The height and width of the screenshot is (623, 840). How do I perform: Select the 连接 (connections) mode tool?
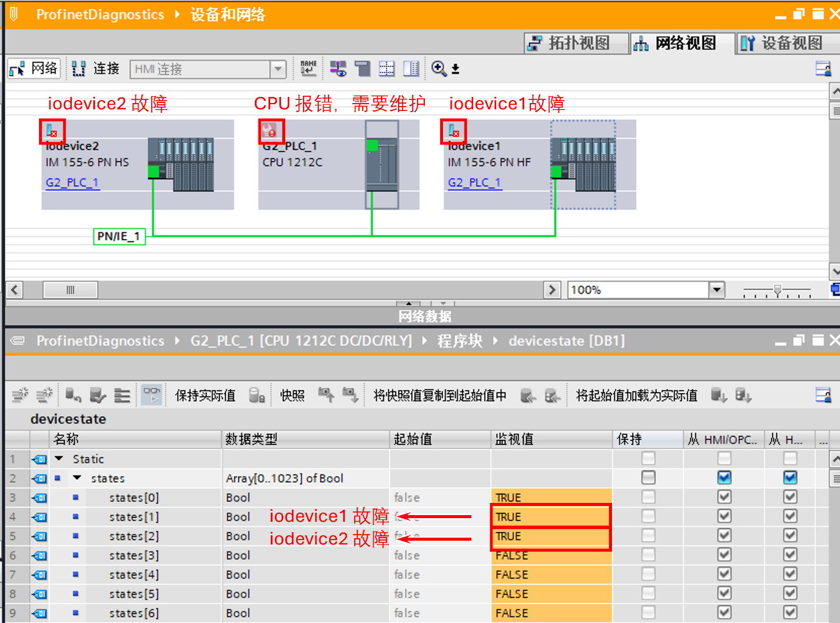point(94,68)
